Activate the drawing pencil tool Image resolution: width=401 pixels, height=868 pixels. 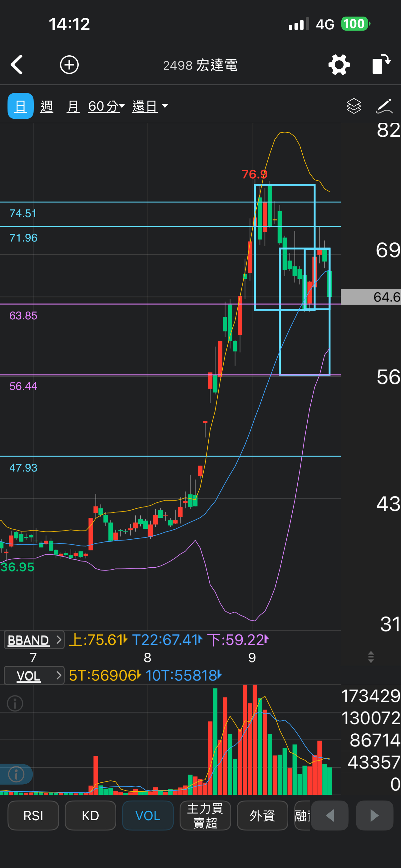384,106
